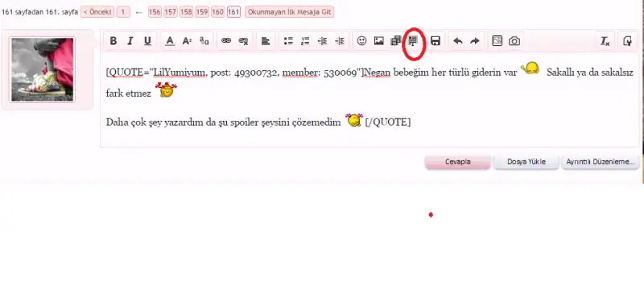This screenshot has width=644, height=302.
Task: Toggle italic formatting in editor toolbar
Action: (x=130, y=41)
